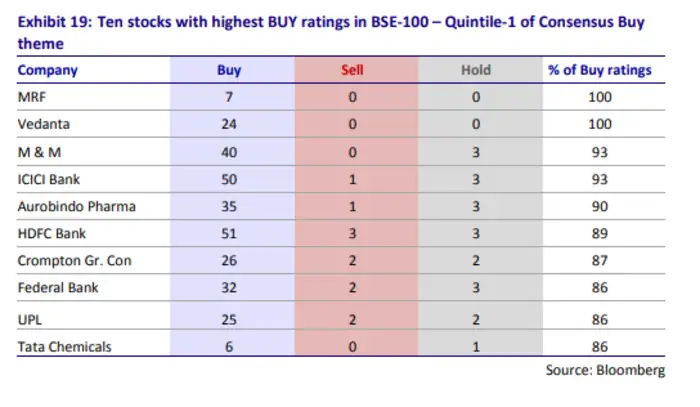
Task: Click the Source: Bloomberg text
Action: (605, 370)
